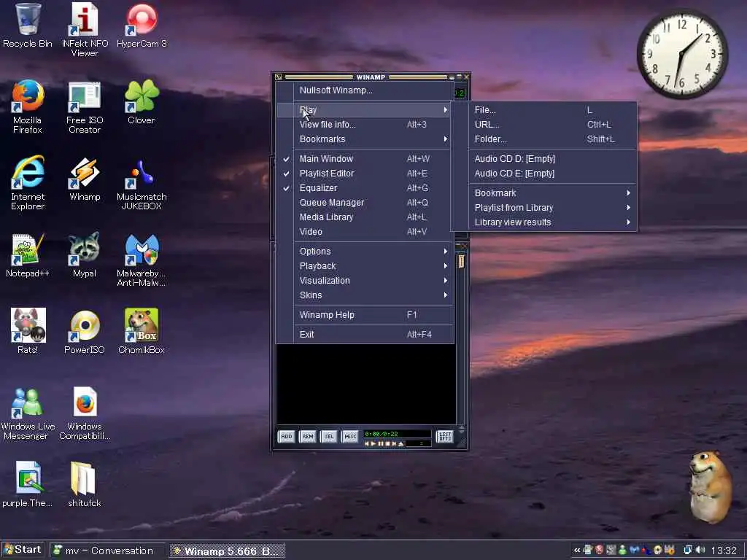Select the Free ISO Creator icon
The width and height of the screenshot is (747, 560).
(85, 106)
